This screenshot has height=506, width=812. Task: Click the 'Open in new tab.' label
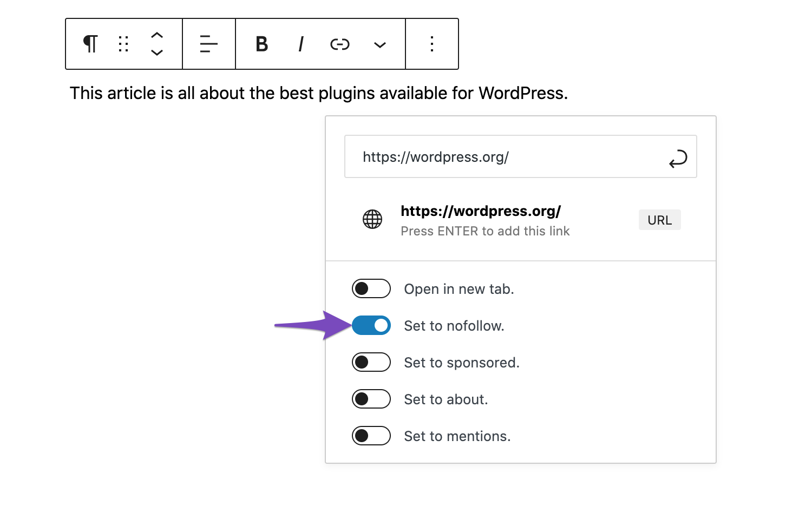pyautogui.click(x=459, y=289)
